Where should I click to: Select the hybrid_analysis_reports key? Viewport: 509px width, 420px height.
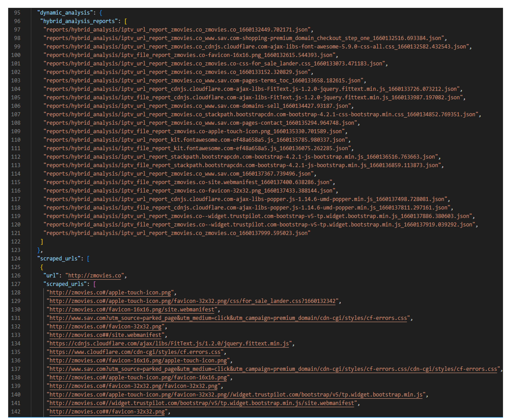tap(80, 21)
